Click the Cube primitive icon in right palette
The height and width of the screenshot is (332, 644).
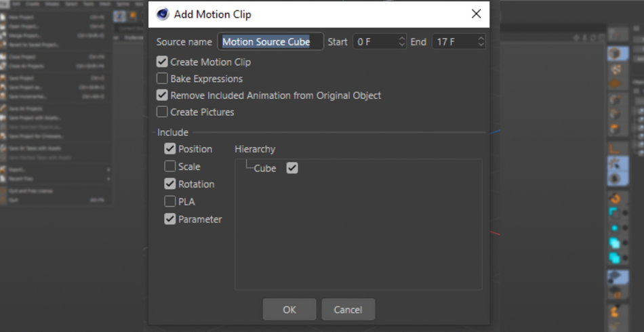pos(615,54)
